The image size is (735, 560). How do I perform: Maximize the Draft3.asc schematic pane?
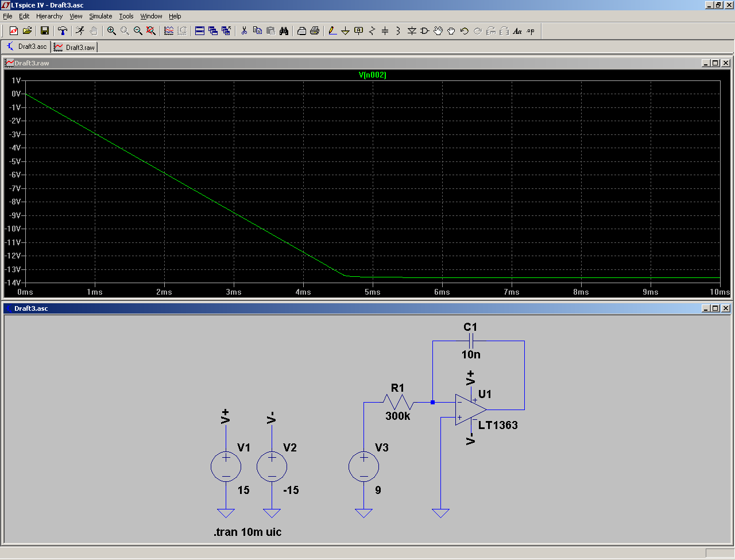715,308
